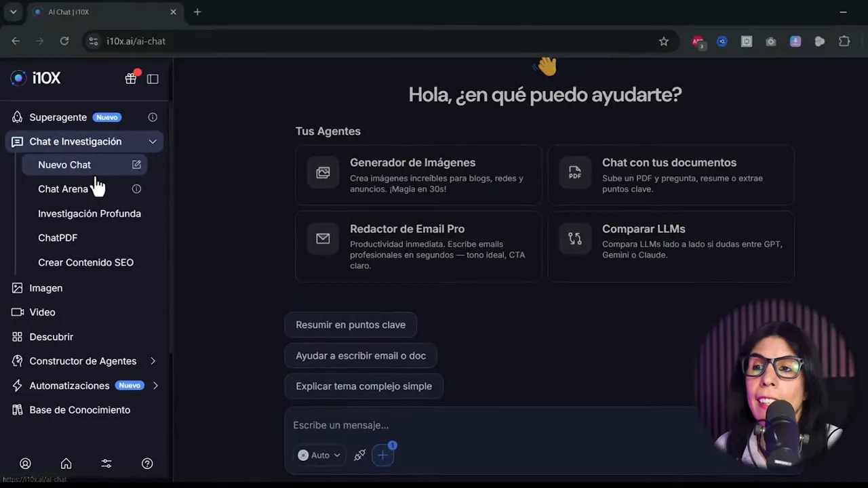Click Ayudar a escribir email o doc
The height and width of the screenshot is (488, 868).
pos(361,356)
